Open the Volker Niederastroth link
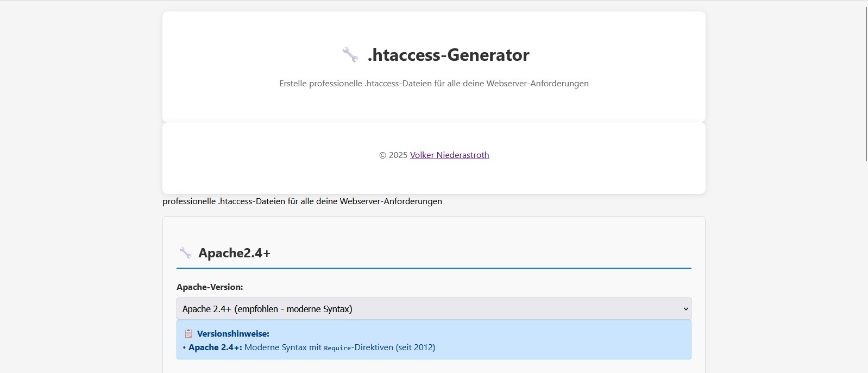Viewport: 868px width, 373px height. click(449, 155)
